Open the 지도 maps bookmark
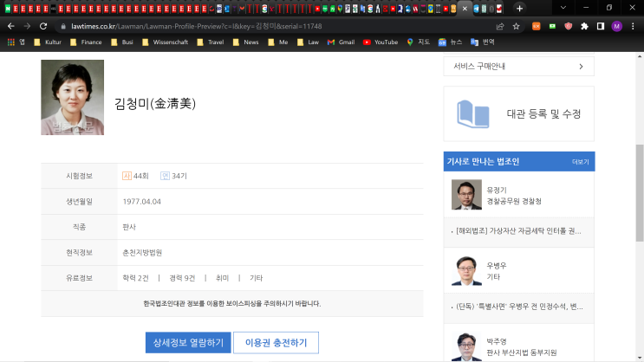This screenshot has height=362, width=644. coord(418,42)
